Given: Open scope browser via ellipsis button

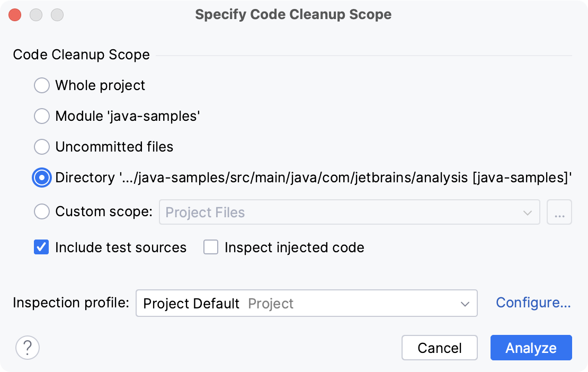Looking at the screenshot, I should click(560, 211).
